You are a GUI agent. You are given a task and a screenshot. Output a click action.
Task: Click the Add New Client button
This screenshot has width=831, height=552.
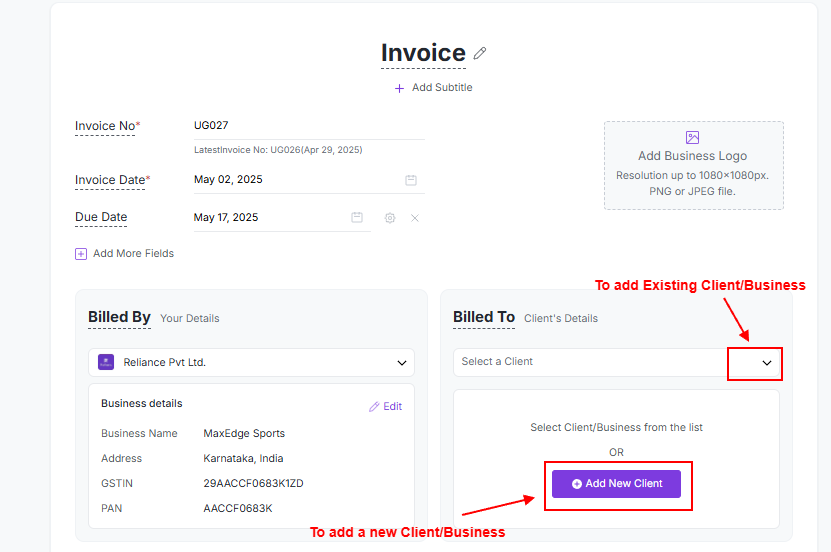point(616,484)
